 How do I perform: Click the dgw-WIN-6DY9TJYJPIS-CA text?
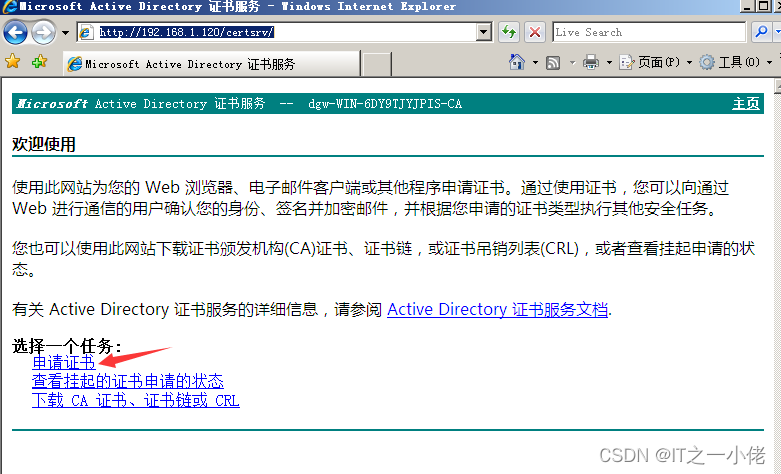pyautogui.click(x=385, y=104)
